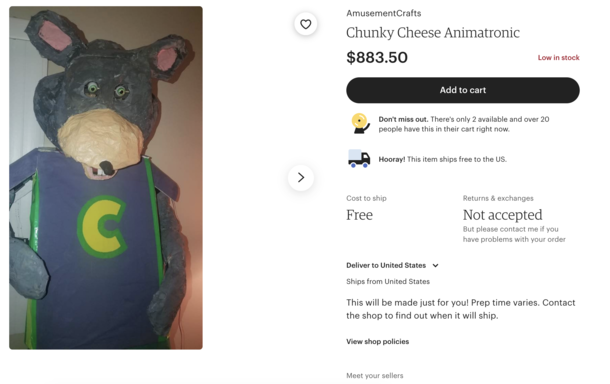This screenshot has height=384, width=610.
Task: Add the animatronic to cart
Action: [x=463, y=90]
